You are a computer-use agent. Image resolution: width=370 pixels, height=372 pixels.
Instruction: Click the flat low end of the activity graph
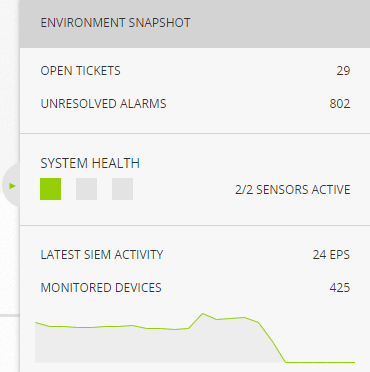320,362
